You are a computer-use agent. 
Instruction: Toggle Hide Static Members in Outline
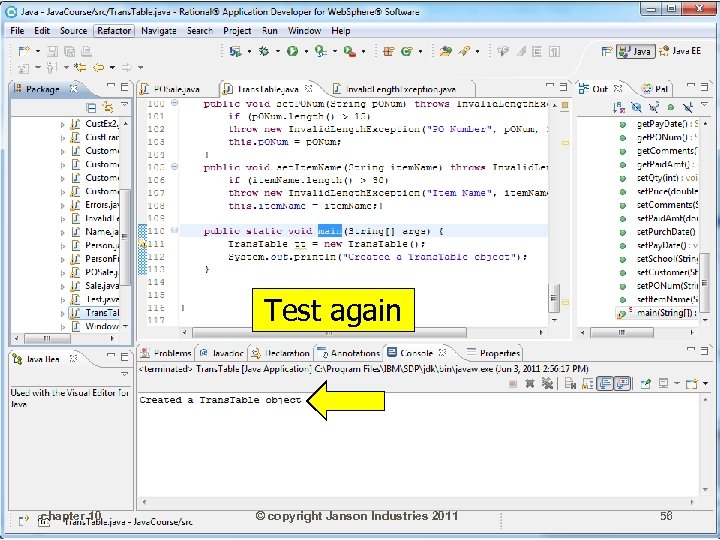653,107
